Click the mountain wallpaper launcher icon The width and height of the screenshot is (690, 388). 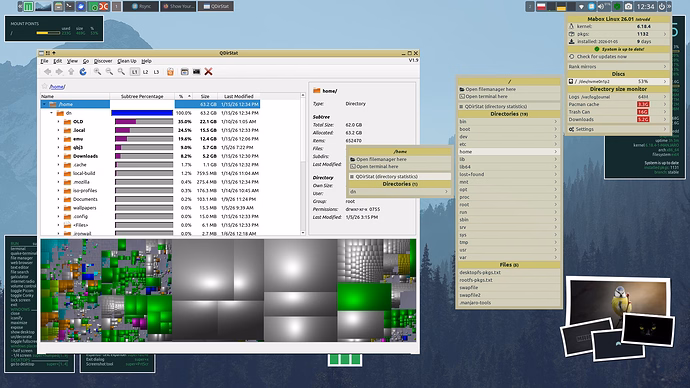pos(43,6)
